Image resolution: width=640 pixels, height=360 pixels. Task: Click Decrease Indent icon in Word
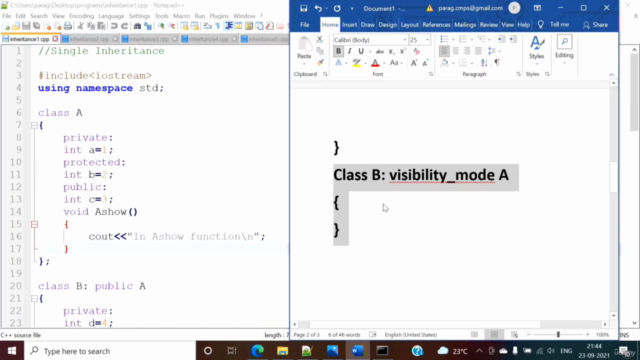coord(501,39)
